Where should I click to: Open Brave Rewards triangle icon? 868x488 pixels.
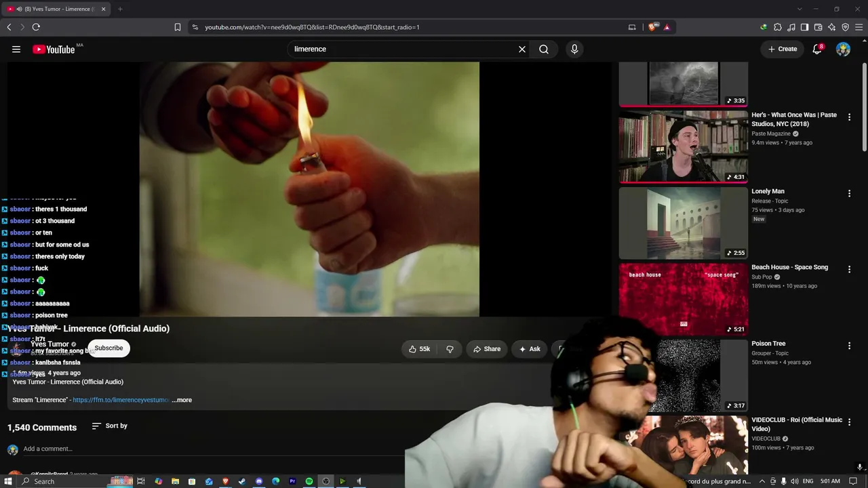(x=667, y=27)
